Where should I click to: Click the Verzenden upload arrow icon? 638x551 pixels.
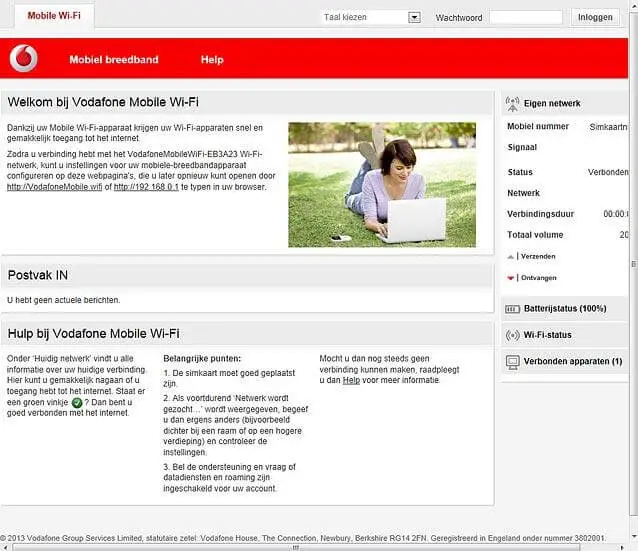(x=510, y=256)
